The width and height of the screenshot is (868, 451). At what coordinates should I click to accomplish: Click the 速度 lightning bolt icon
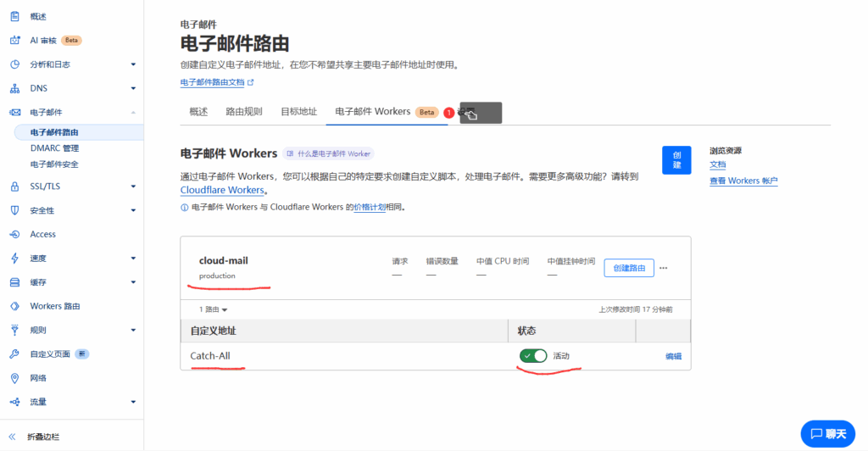(14, 258)
